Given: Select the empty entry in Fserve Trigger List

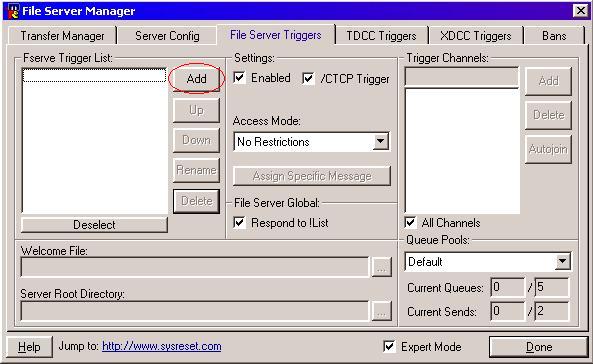Looking at the screenshot, I should pos(94,75).
